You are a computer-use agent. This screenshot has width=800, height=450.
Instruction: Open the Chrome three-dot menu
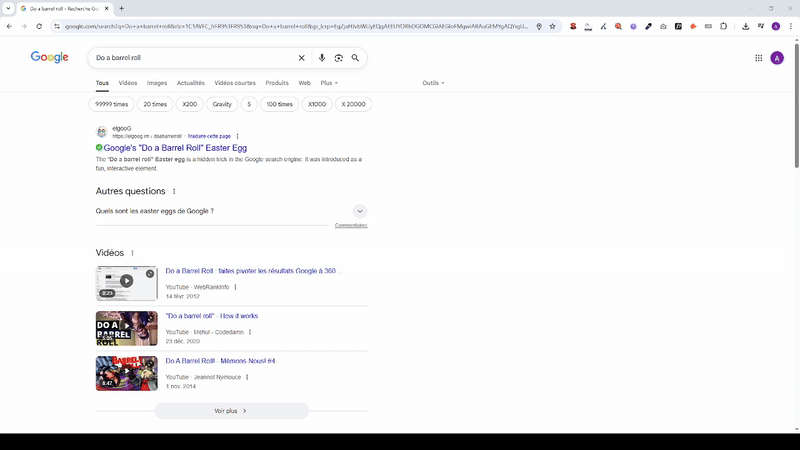pos(791,26)
